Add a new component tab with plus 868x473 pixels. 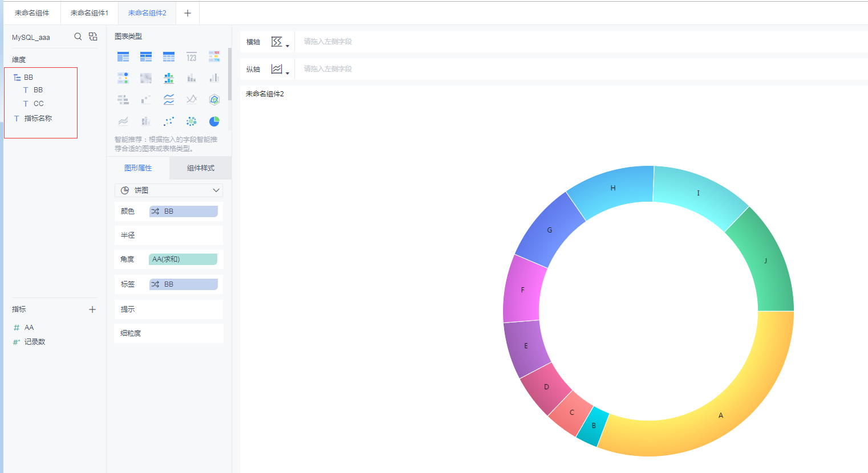188,13
